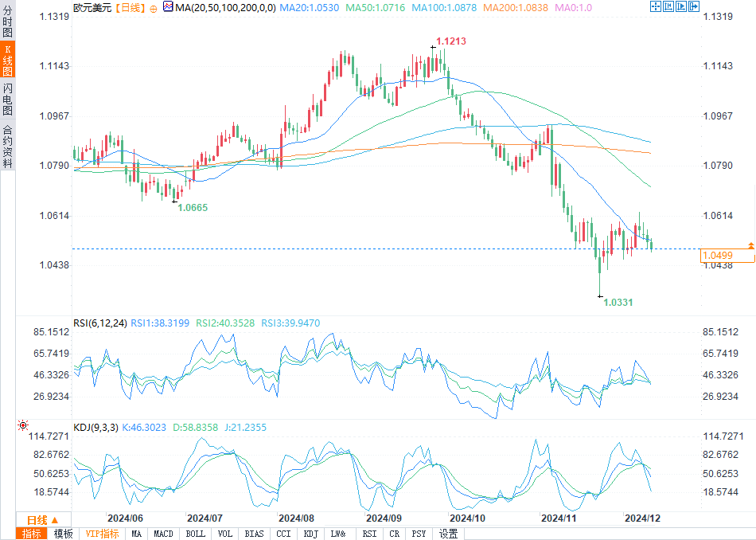Switch sub-chart to the CCI indicator

(x=283, y=534)
